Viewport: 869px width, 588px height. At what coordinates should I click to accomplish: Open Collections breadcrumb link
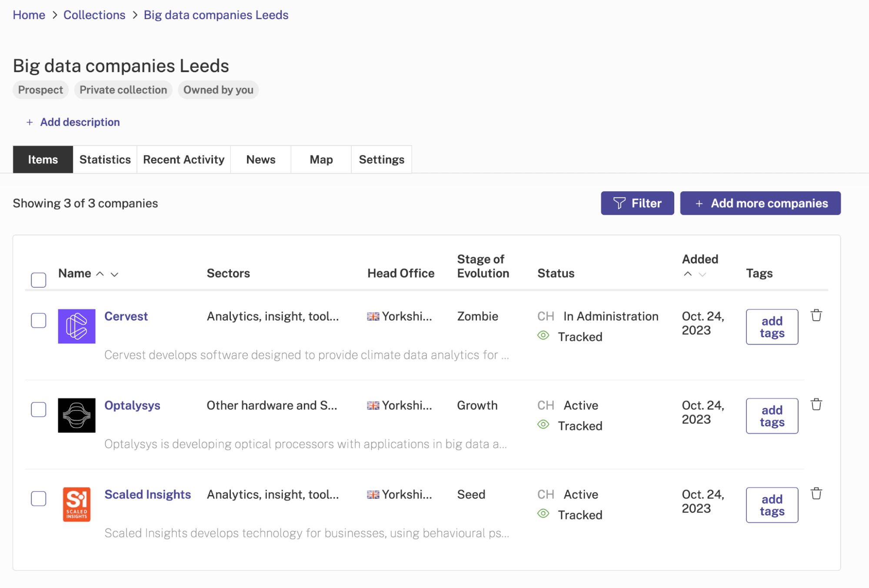tap(94, 15)
